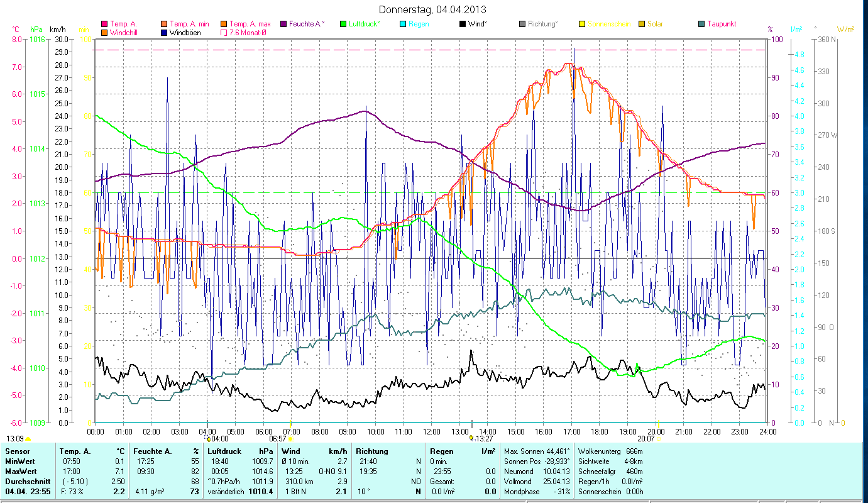Click the sunrise marker at 06:57
Image resolution: width=868 pixels, height=503 pixels.
290,438
